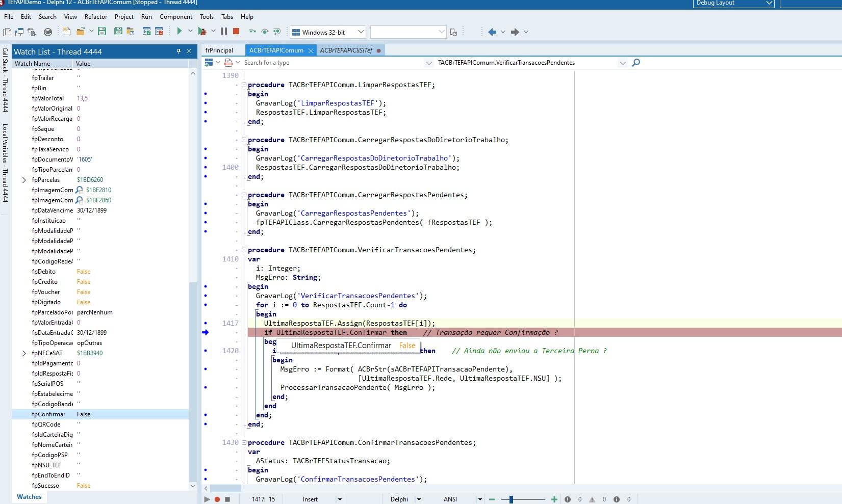Image resolution: width=842 pixels, height=504 pixels.
Task: Click the Watches tab at panel bottom
Action: tap(29, 497)
